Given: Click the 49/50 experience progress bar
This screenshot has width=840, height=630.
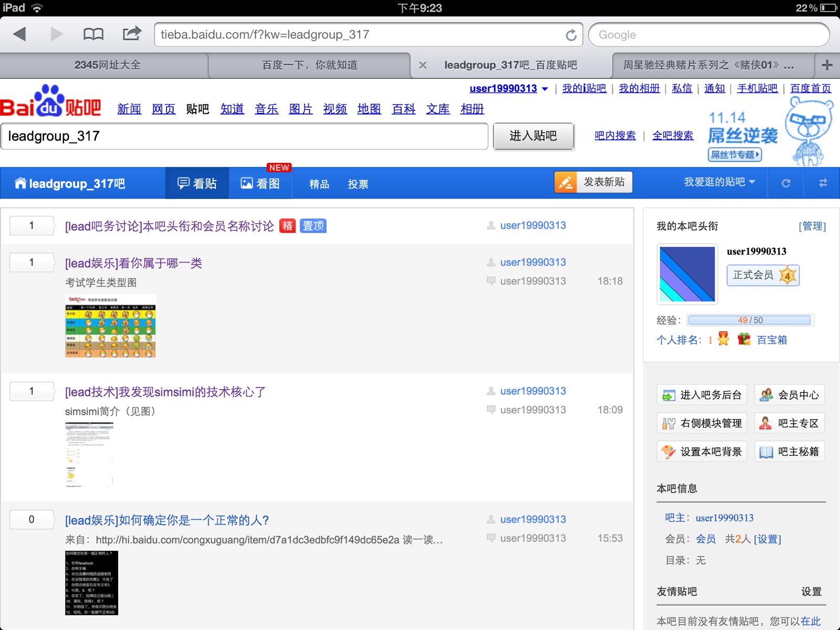Looking at the screenshot, I should point(750,320).
